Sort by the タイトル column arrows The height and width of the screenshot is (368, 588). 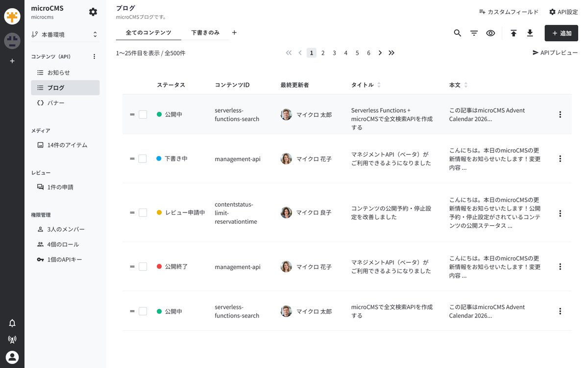[x=379, y=85]
